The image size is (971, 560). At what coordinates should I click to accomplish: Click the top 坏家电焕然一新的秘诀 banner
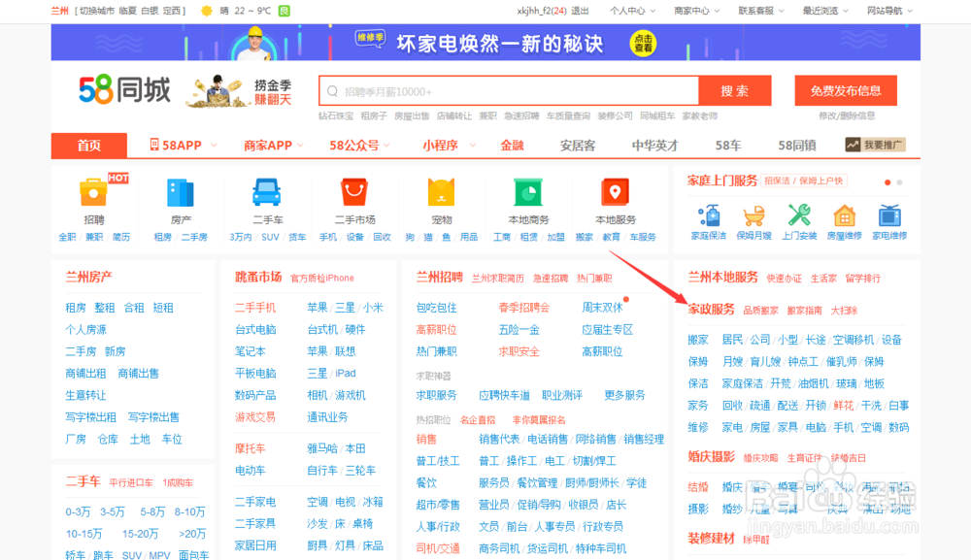click(x=485, y=43)
